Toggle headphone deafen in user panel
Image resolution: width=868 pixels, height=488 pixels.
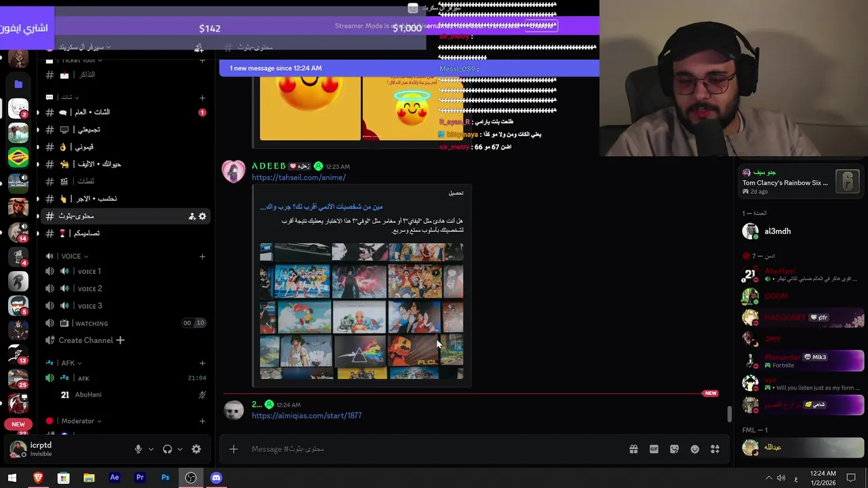point(167,449)
